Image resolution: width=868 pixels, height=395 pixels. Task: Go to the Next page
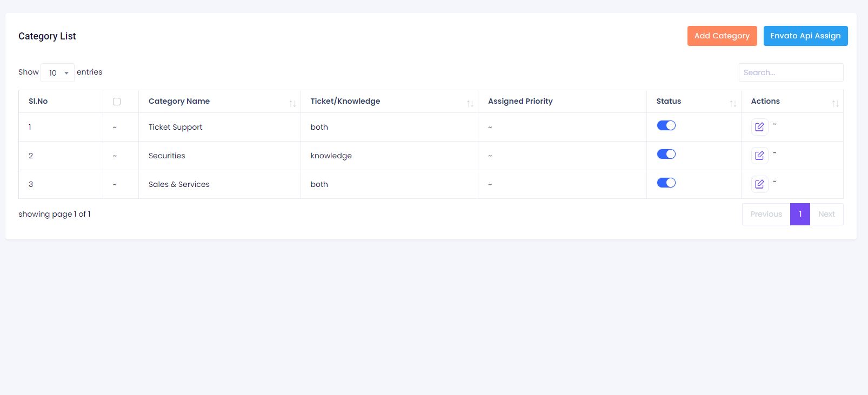coord(826,215)
